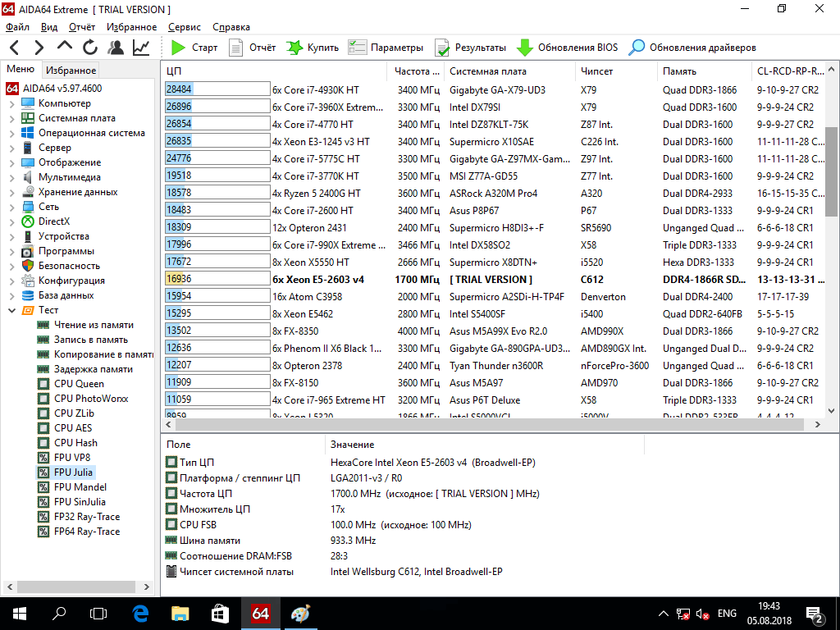
Task: Sort by the Системная плата column header
Action: (x=509, y=71)
